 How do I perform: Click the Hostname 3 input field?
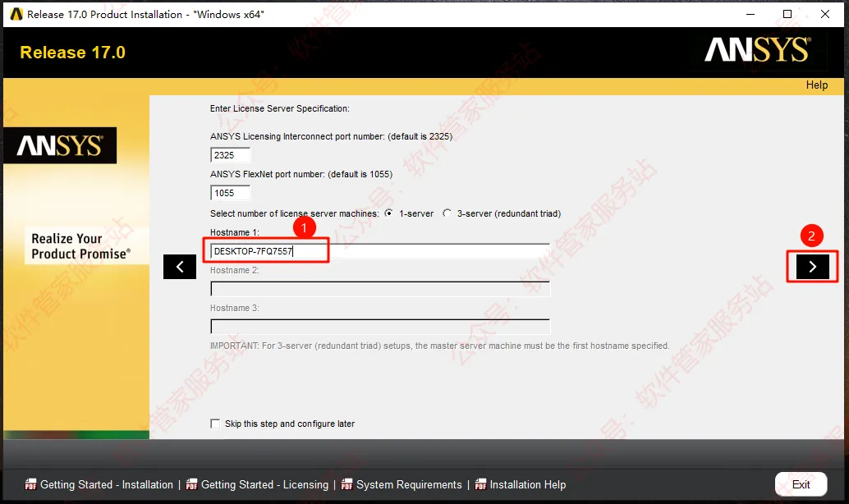(x=380, y=327)
